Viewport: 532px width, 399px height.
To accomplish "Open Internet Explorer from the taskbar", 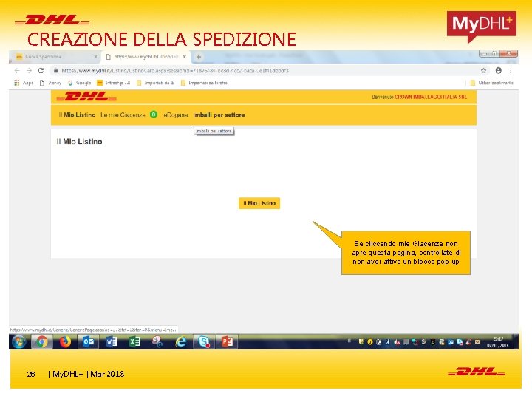I will pos(180,341).
